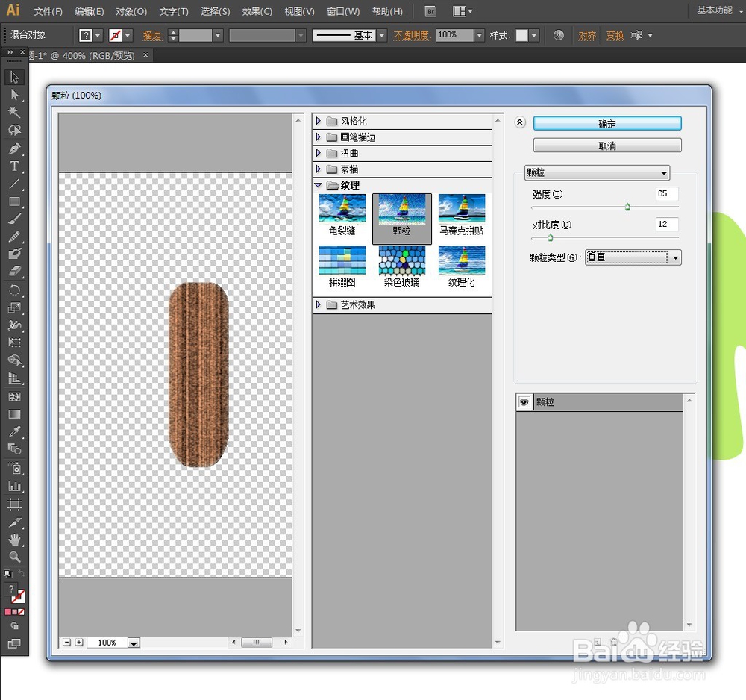Select the Lasso tool

pos(14,130)
